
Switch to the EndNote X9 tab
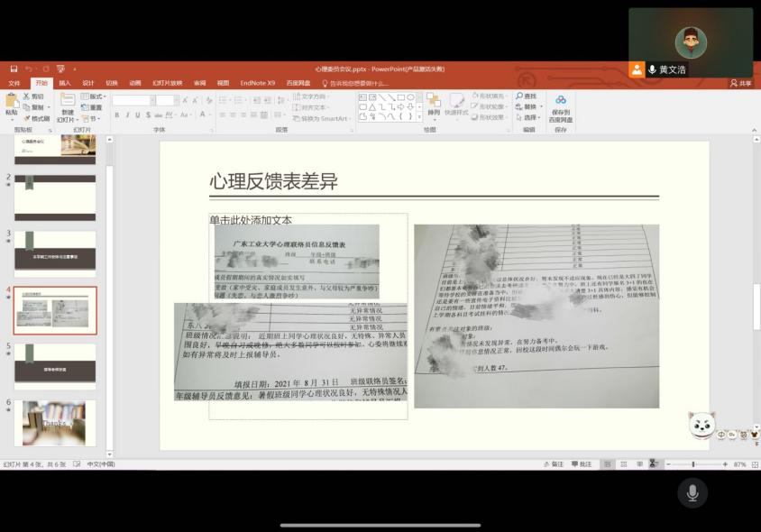[x=257, y=83]
